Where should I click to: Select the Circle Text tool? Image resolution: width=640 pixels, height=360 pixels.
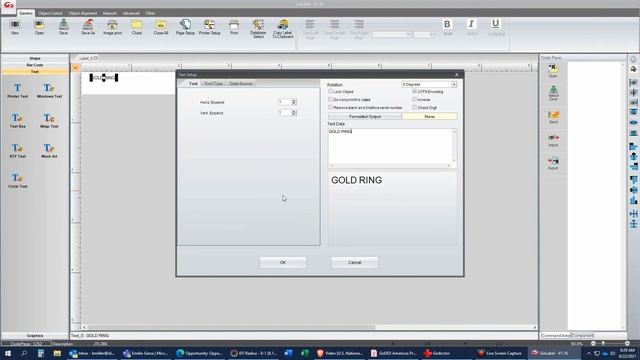tap(18, 180)
